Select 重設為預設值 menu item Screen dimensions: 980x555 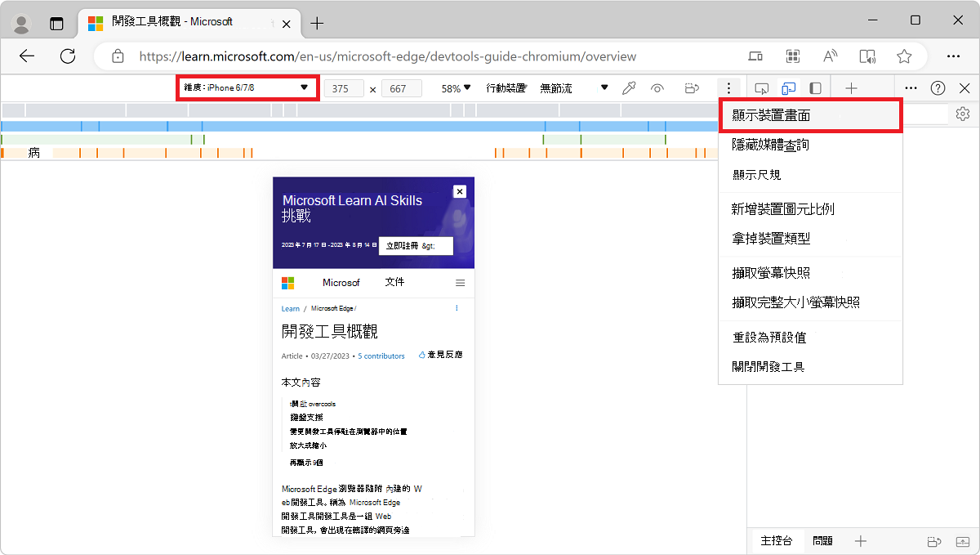tap(810, 337)
